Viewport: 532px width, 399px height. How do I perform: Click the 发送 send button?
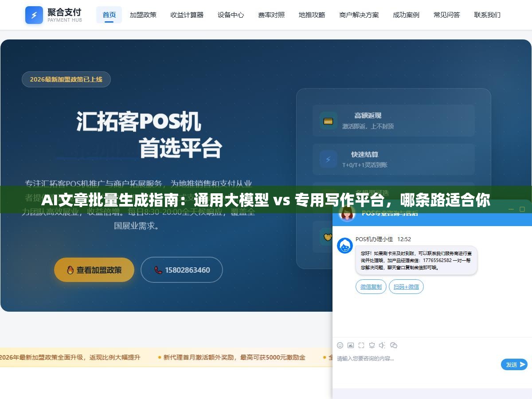tap(514, 364)
